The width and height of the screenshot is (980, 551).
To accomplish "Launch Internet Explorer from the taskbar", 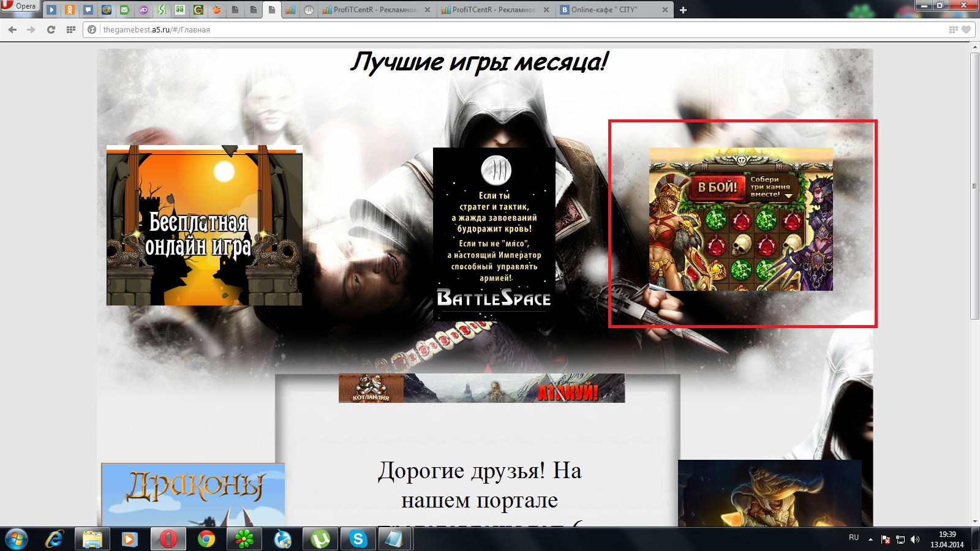I will pos(55,539).
